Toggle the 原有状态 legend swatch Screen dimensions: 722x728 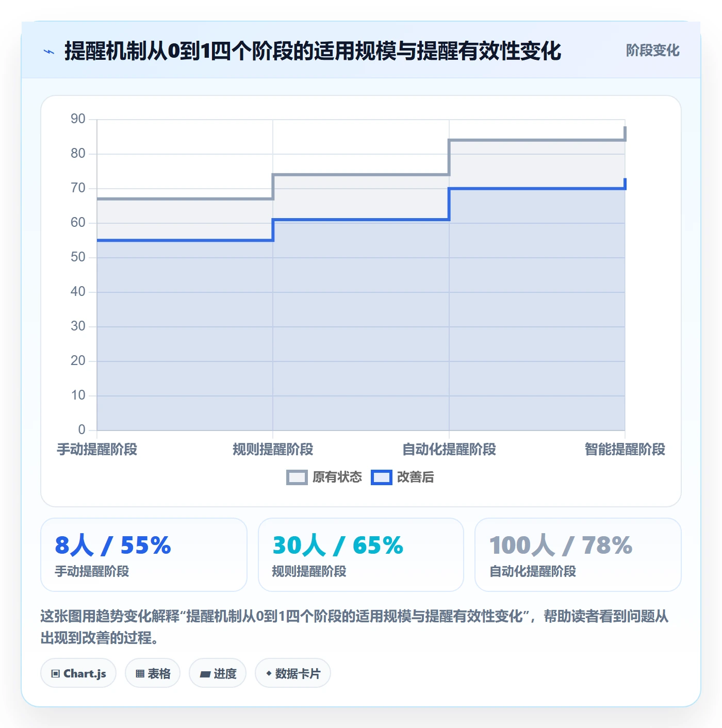point(297,477)
